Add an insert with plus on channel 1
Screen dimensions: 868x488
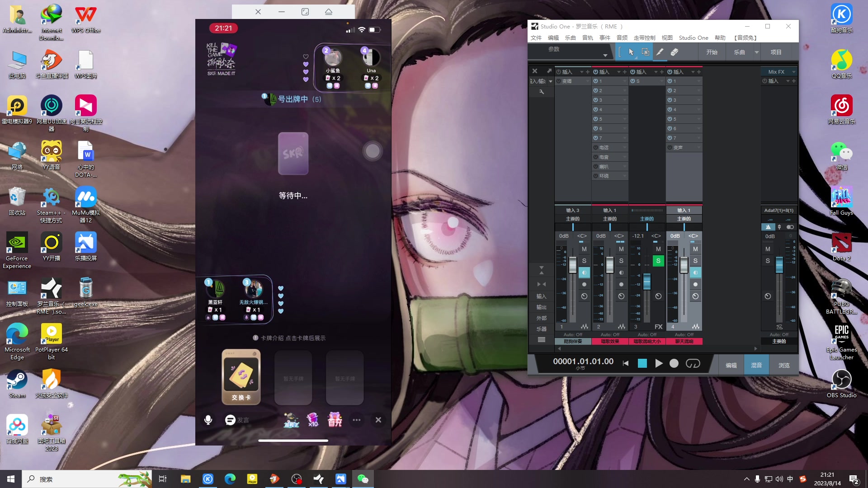[588, 72]
